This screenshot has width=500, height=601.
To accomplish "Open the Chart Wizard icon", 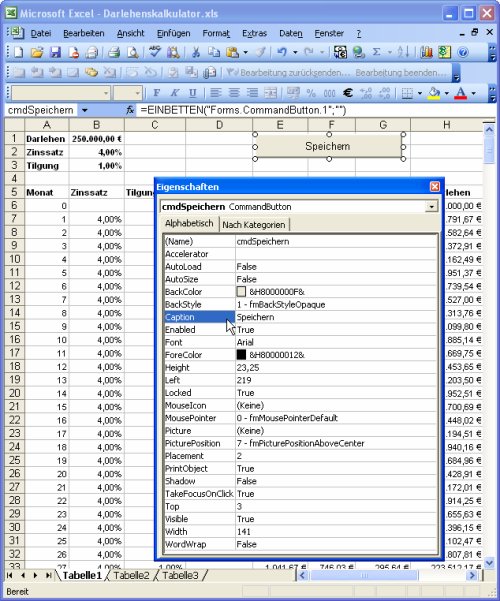I will click(x=426, y=52).
